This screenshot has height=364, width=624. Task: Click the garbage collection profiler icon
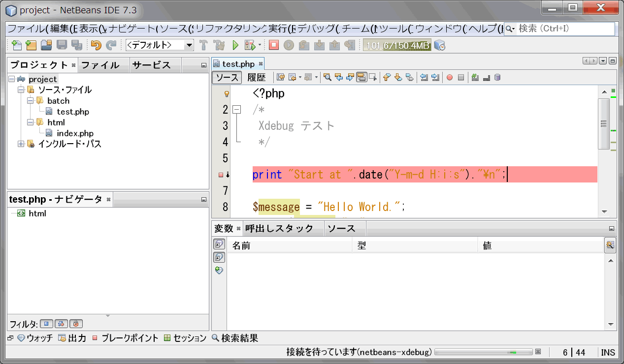click(x=440, y=45)
